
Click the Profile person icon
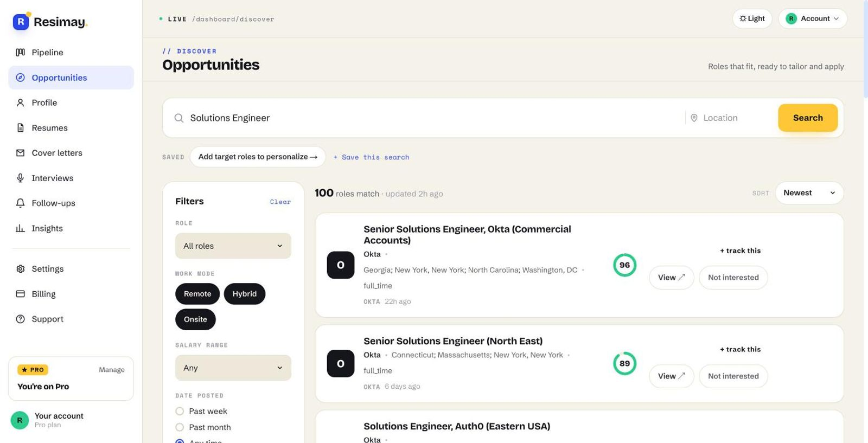click(21, 102)
